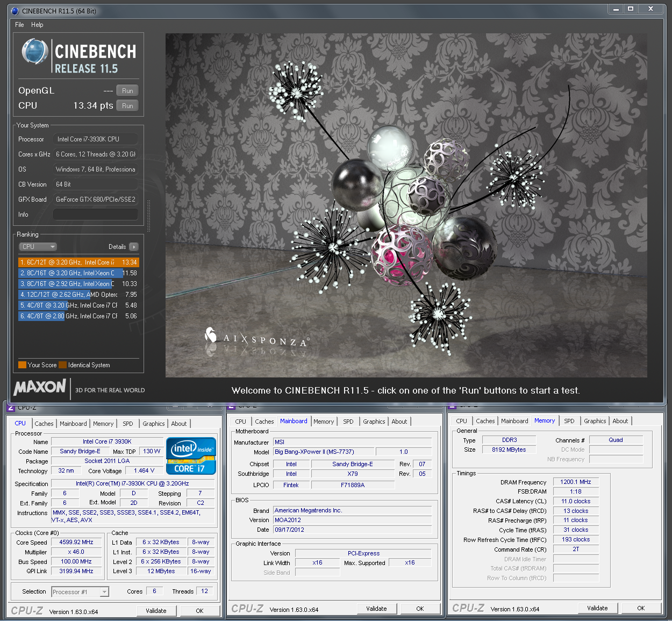Select ranking row 5 with score 5.48
672x621 pixels.
click(x=78, y=305)
